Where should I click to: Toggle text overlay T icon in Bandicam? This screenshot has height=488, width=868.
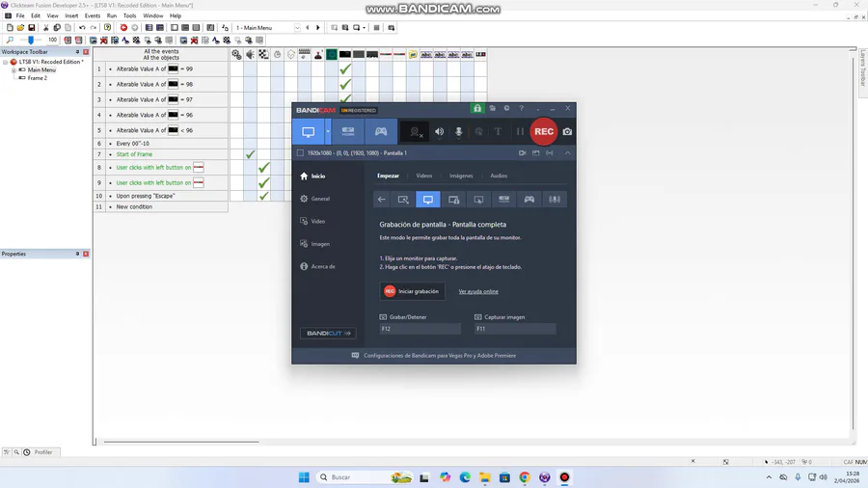click(x=499, y=132)
